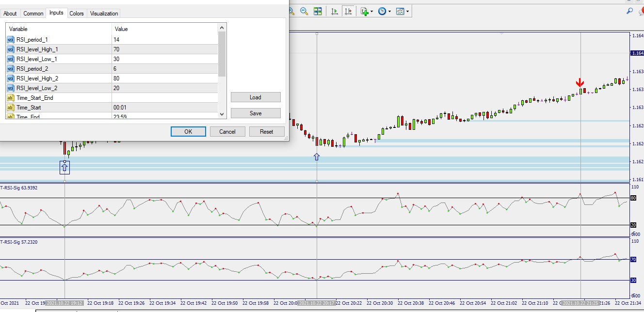Click the Reset button
The height and width of the screenshot is (312, 644).
click(267, 132)
